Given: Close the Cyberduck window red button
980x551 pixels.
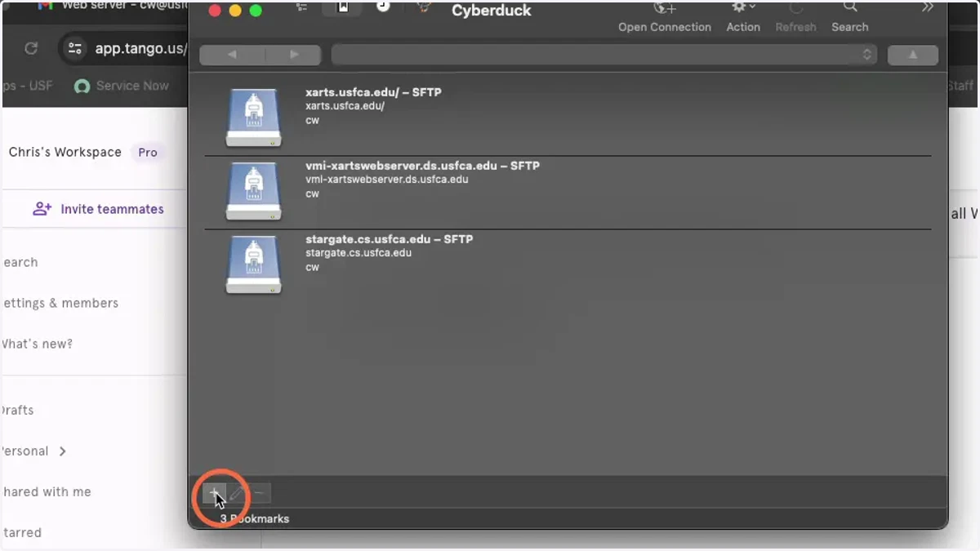Looking at the screenshot, I should 216,11.
